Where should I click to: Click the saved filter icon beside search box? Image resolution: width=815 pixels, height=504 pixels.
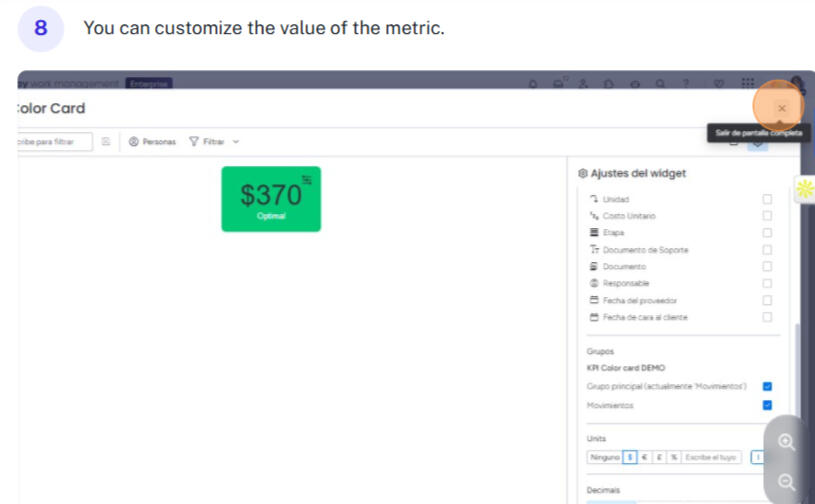(x=105, y=142)
